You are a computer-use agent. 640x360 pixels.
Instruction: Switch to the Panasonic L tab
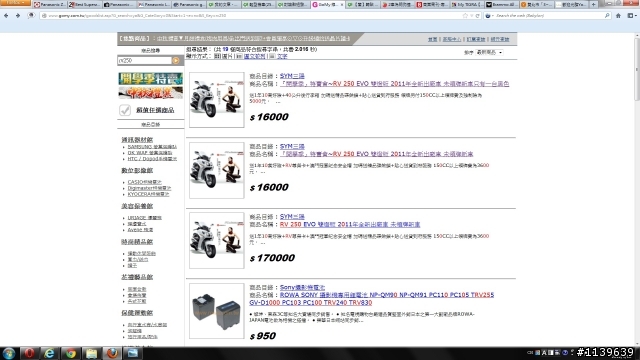tap(154, 4)
